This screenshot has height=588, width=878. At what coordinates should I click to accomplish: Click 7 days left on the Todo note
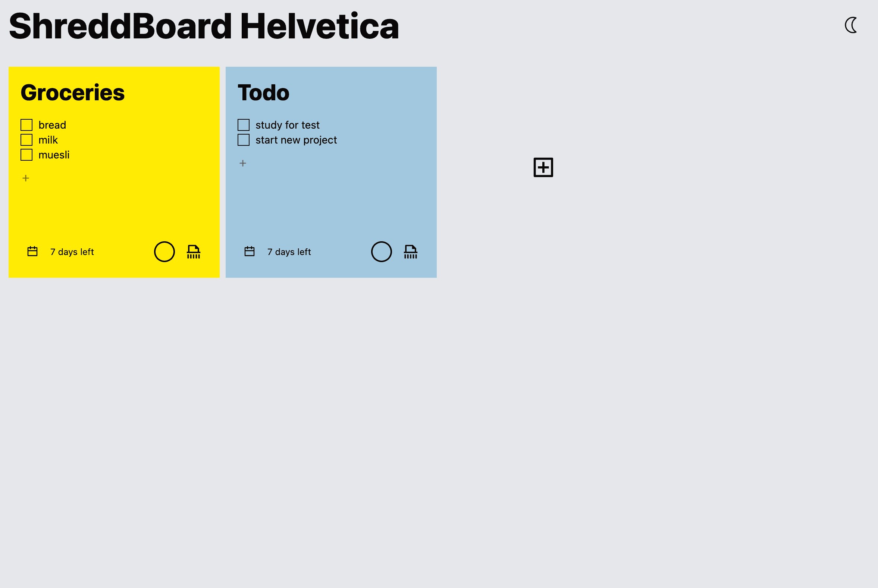coord(289,252)
